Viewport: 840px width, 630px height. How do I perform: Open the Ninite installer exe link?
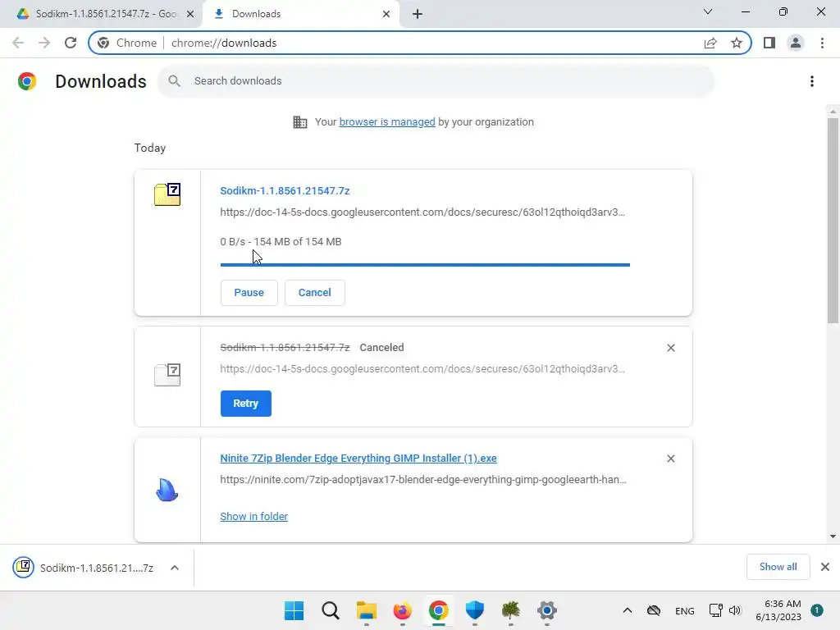[358, 458]
